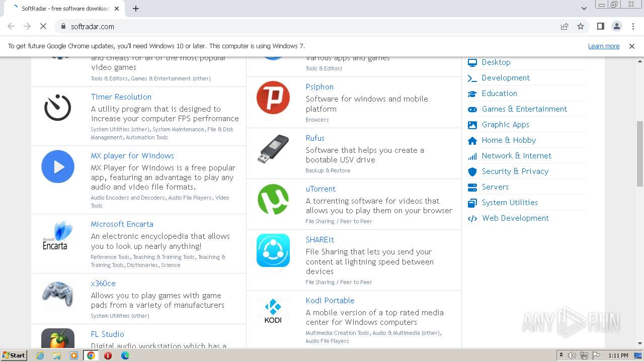This screenshot has width=644, height=362.
Task: Open Microsoft Edge from the taskbar
Action: pyautogui.click(x=125, y=355)
